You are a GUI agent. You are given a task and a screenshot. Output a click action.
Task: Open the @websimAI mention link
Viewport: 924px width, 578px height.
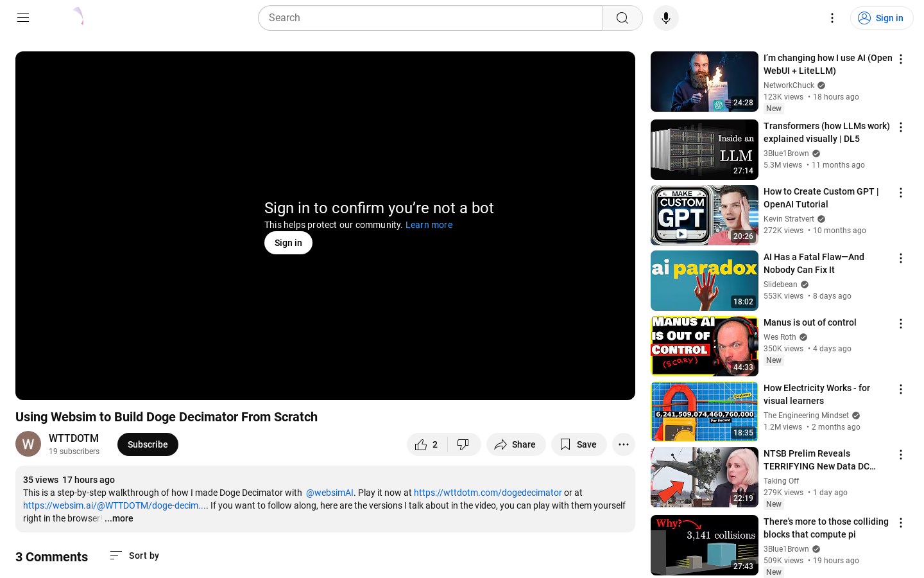pyautogui.click(x=330, y=493)
